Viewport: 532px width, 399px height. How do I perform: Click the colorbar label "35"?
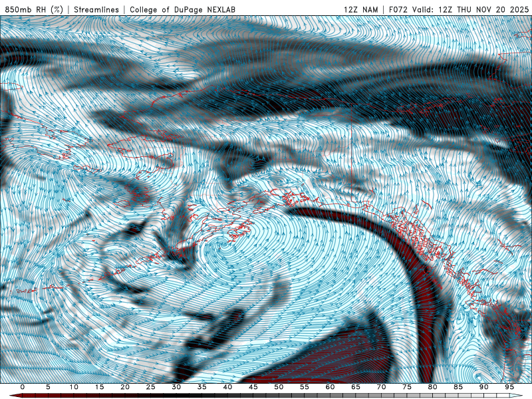coord(202,387)
